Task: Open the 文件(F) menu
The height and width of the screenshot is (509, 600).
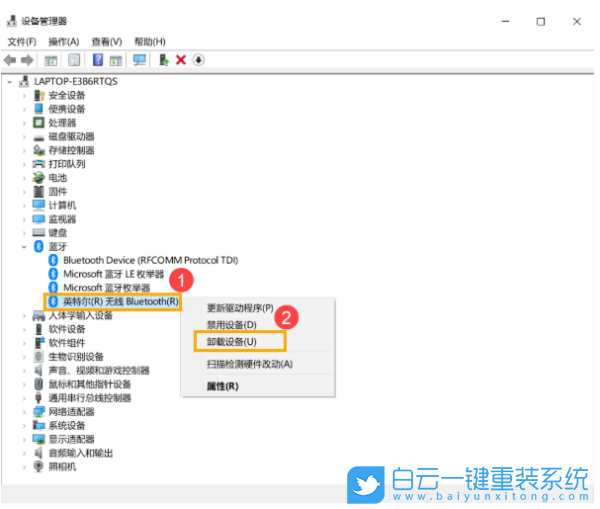Action: [22, 42]
